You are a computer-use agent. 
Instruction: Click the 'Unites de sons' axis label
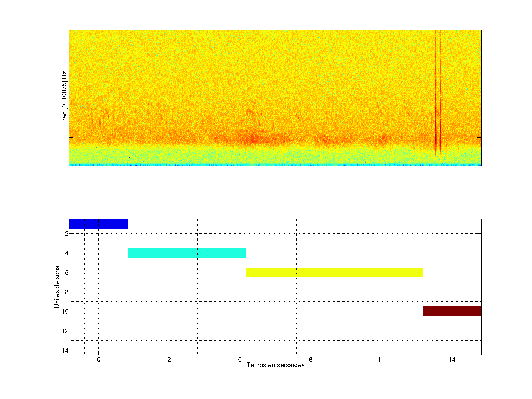[57, 287]
